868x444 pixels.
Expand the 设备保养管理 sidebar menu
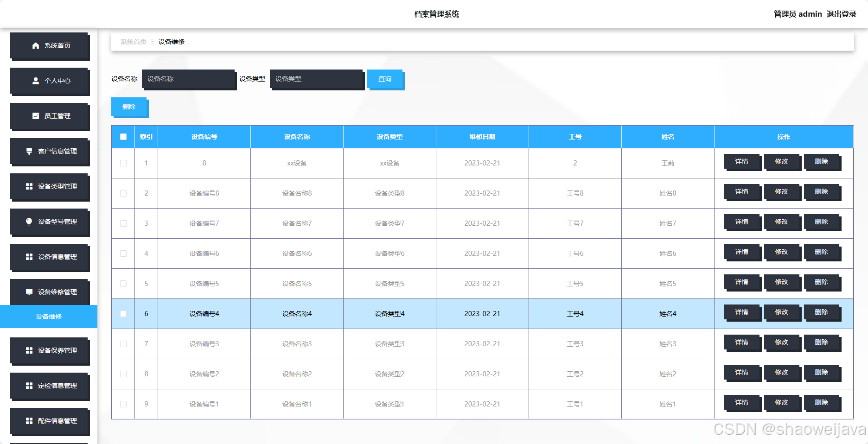pyautogui.click(x=49, y=351)
